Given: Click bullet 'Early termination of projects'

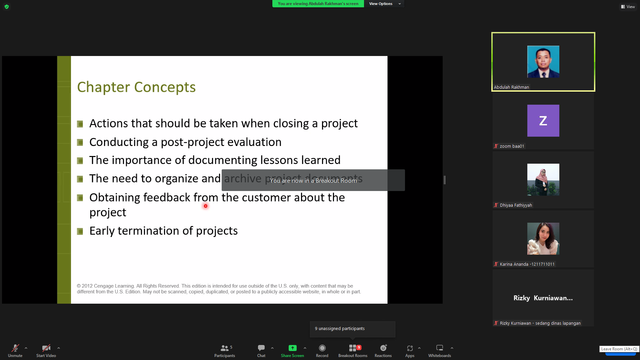Looking at the screenshot, I should pyautogui.click(x=163, y=231).
